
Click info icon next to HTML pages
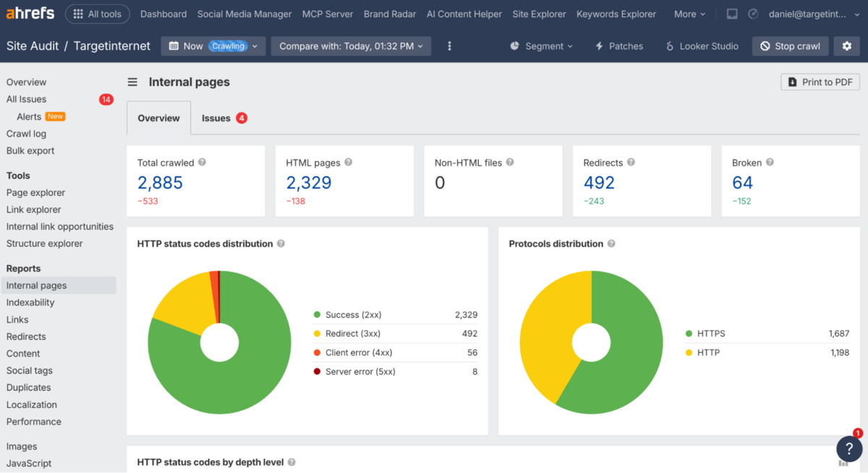348,162
